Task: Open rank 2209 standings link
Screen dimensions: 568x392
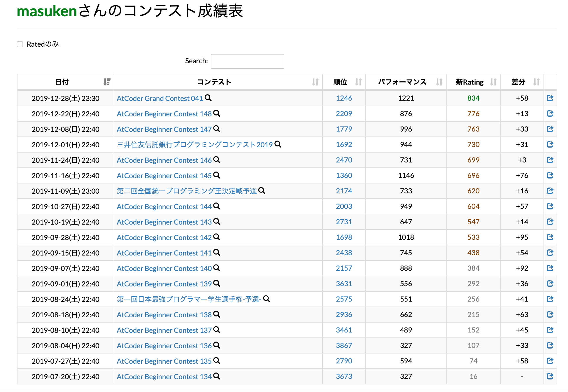Action: coord(344,114)
